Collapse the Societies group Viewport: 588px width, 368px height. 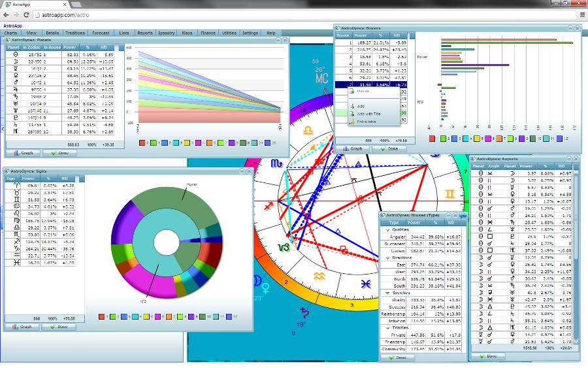(388, 293)
